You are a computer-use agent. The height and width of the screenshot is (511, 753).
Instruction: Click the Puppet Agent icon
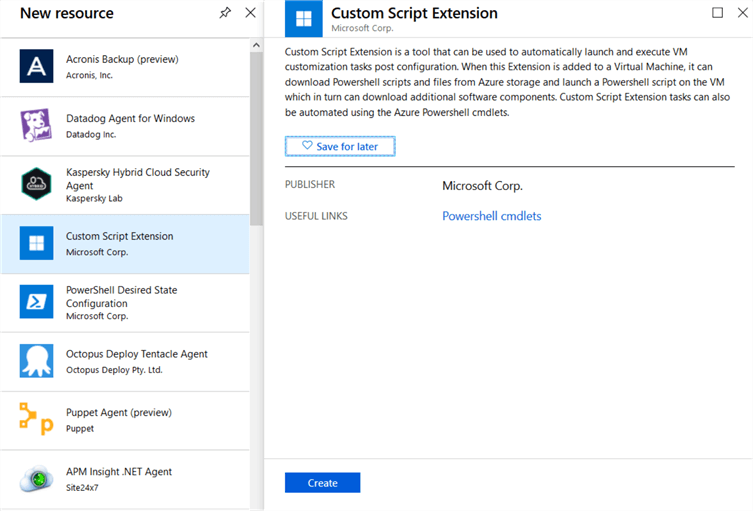[x=36, y=419]
